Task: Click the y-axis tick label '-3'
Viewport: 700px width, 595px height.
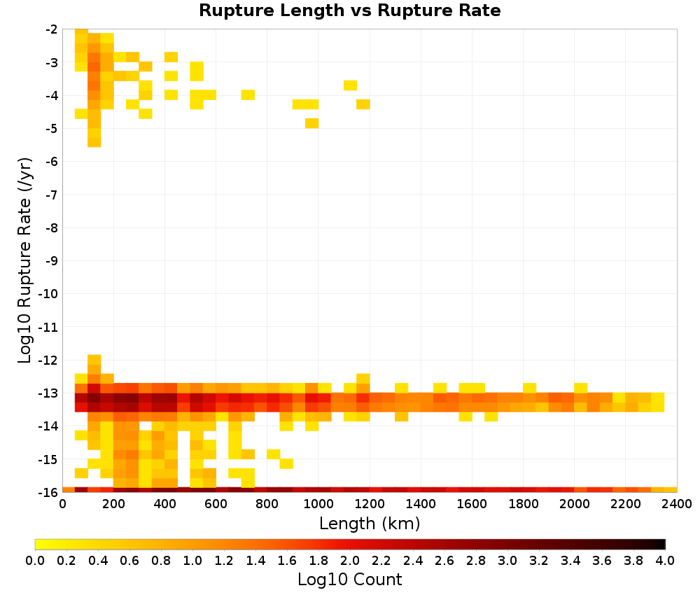Action: point(51,62)
